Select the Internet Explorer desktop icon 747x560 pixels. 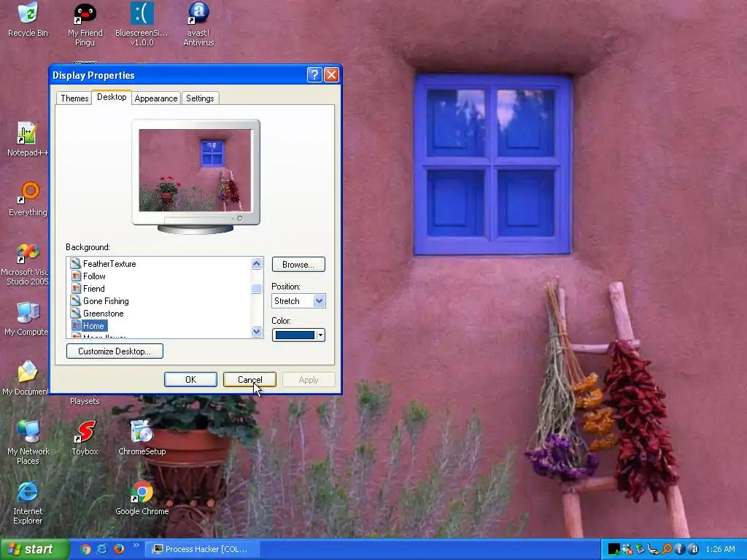coord(28,503)
